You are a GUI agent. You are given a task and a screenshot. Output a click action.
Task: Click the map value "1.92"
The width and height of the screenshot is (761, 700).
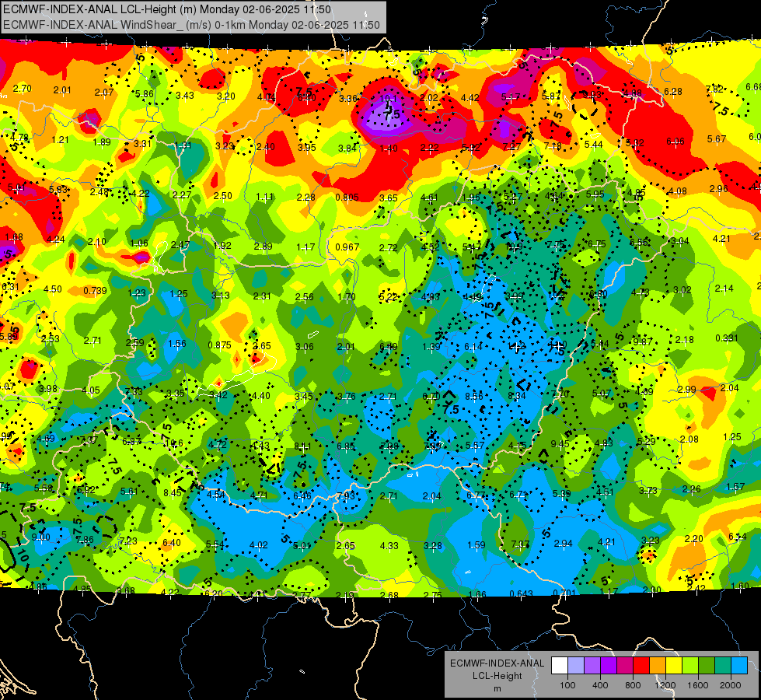click(x=222, y=245)
